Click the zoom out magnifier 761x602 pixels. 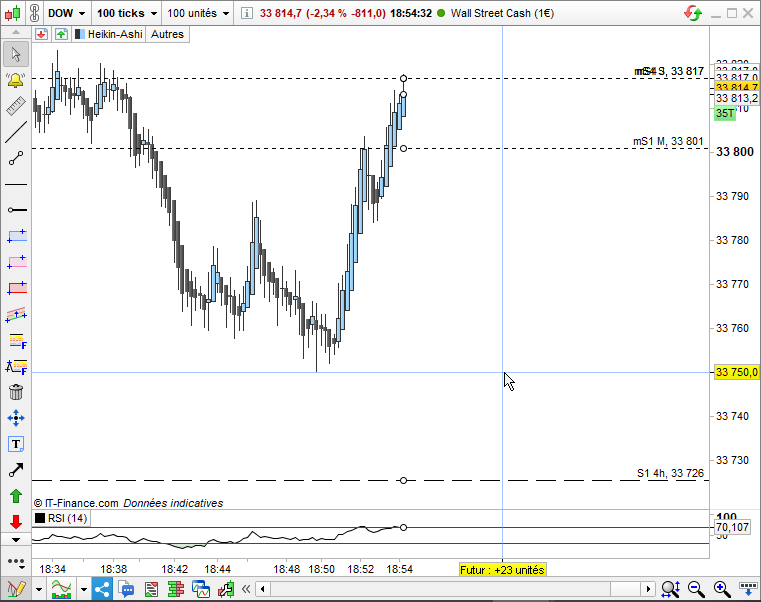[x=696, y=589]
